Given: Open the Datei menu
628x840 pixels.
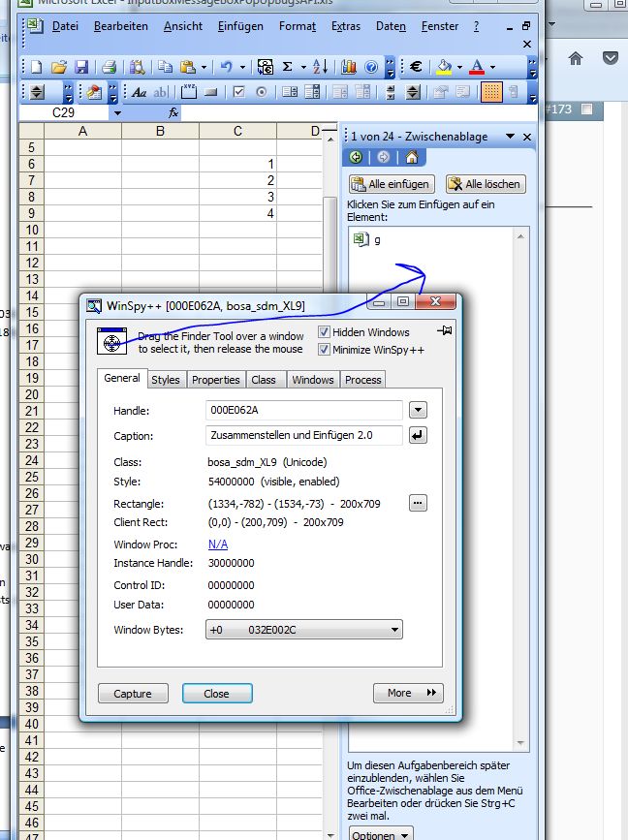Looking at the screenshot, I should coord(65,26).
